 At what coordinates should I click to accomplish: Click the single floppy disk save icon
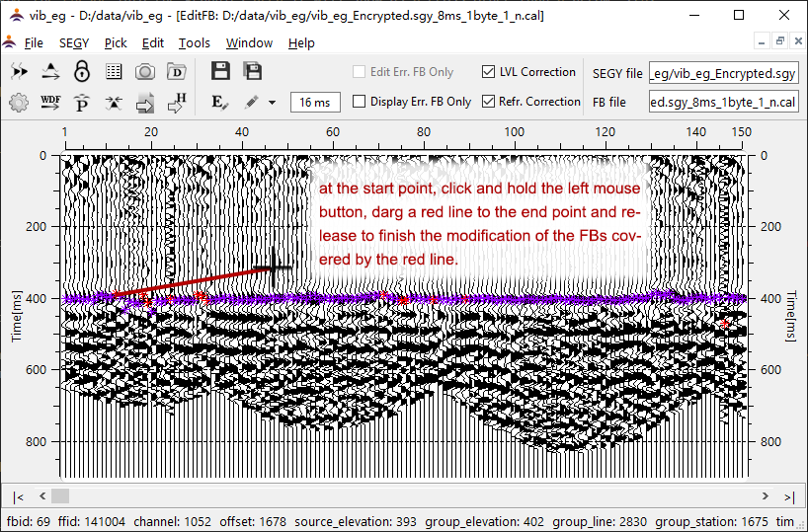pyautogui.click(x=220, y=71)
